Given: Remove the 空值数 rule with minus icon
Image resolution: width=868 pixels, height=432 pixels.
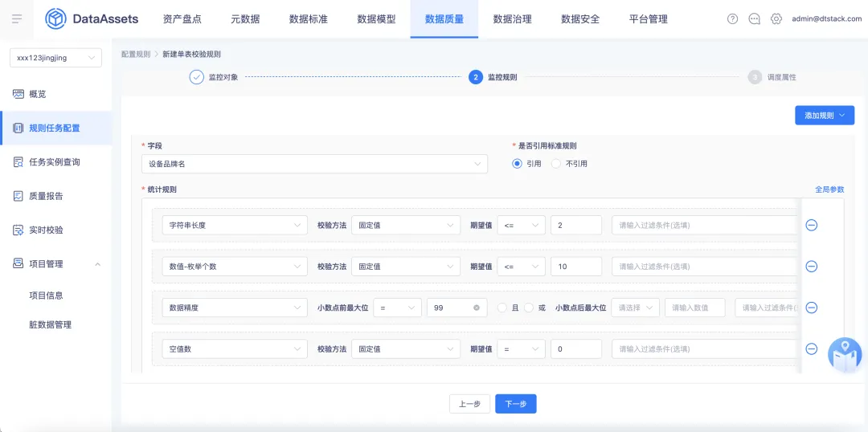Looking at the screenshot, I should click(812, 348).
